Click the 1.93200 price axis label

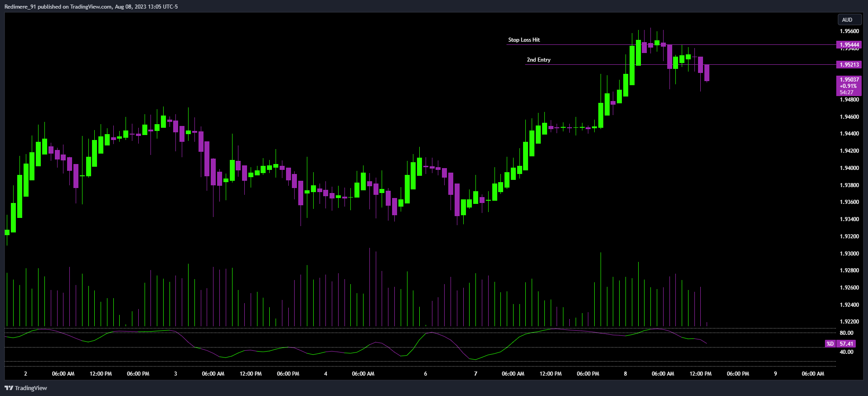pyautogui.click(x=849, y=237)
